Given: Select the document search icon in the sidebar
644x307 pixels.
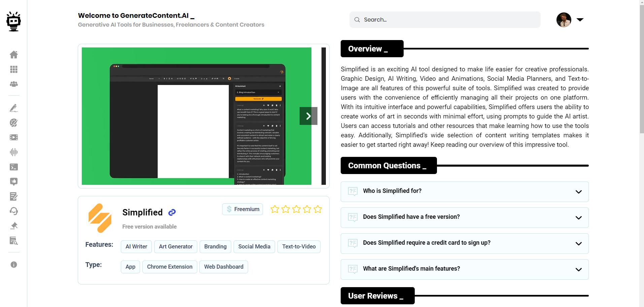Looking at the screenshot, I should (14, 241).
